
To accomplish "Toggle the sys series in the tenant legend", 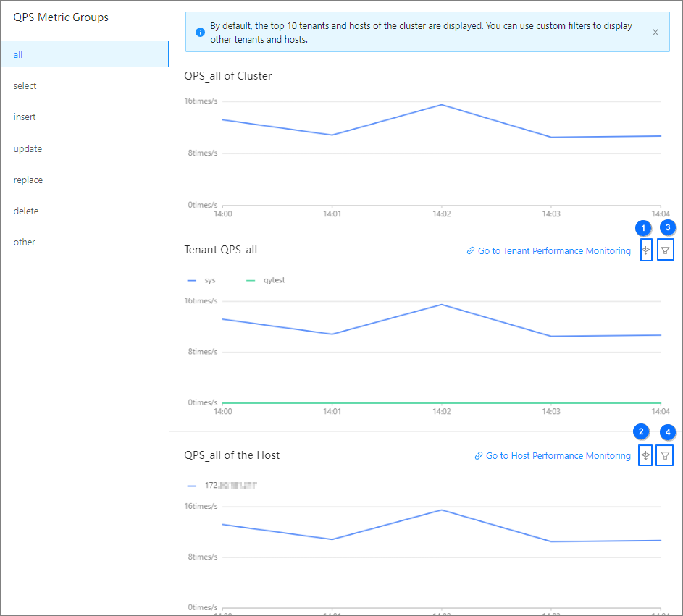I will pos(202,280).
